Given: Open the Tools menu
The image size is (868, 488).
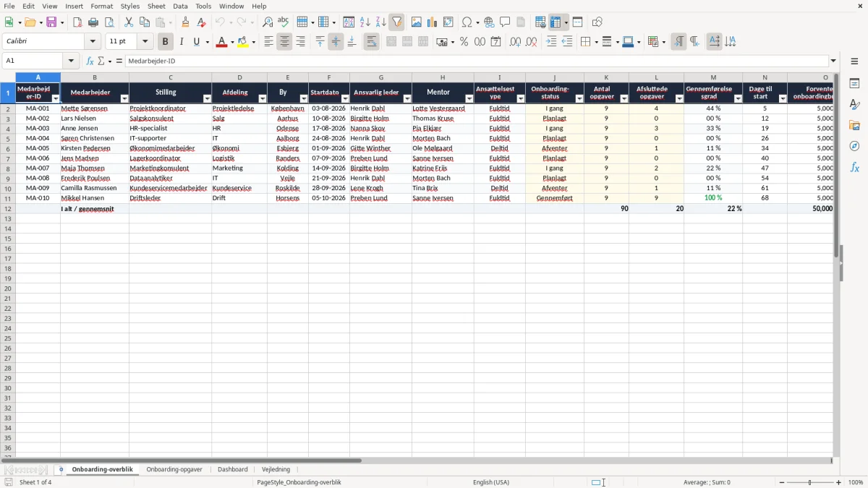Looking at the screenshot, I should [x=203, y=6].
